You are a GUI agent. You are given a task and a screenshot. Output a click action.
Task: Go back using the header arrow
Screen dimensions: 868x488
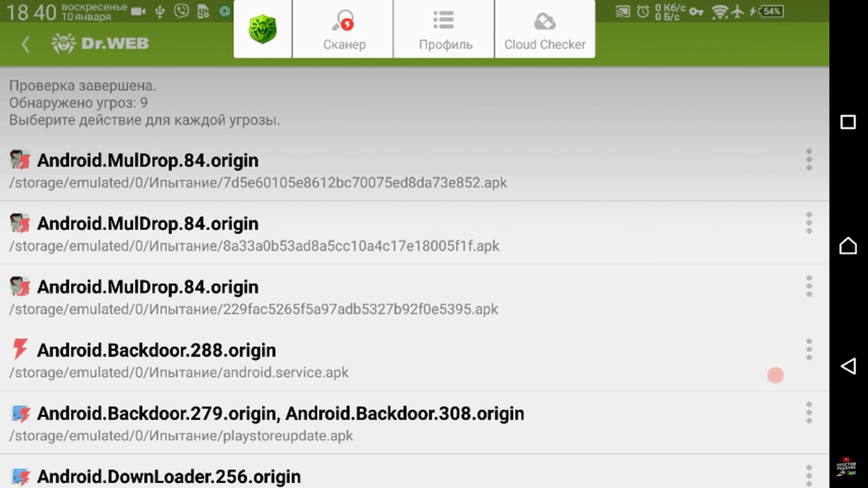click(x=25, y=44)
